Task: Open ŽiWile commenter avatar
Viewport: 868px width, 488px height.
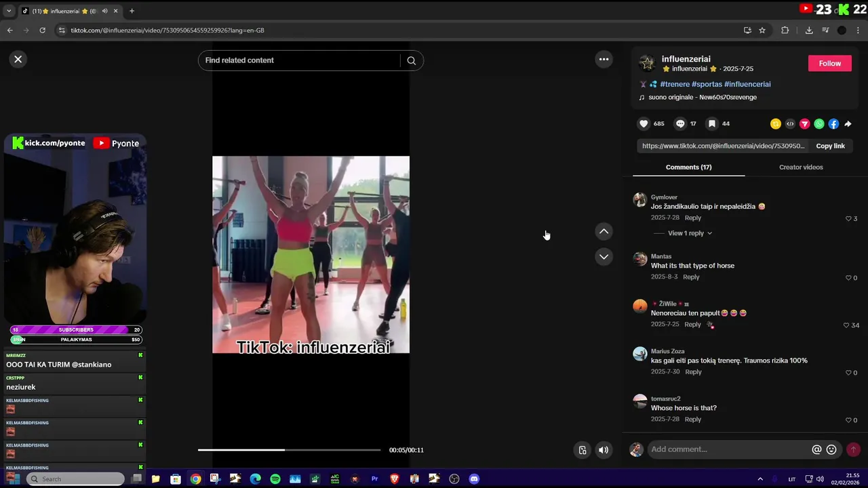Action: tap(640, 306)
